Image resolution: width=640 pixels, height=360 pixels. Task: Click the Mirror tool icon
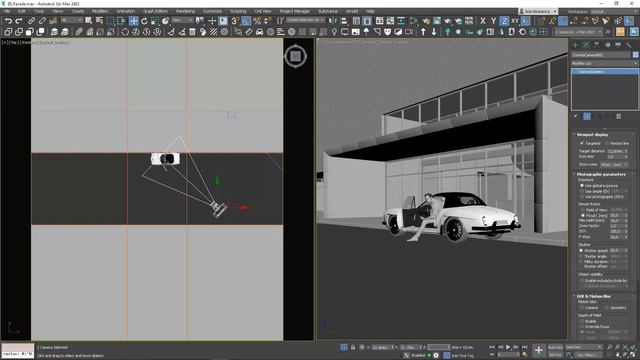(x=333, y=20)
